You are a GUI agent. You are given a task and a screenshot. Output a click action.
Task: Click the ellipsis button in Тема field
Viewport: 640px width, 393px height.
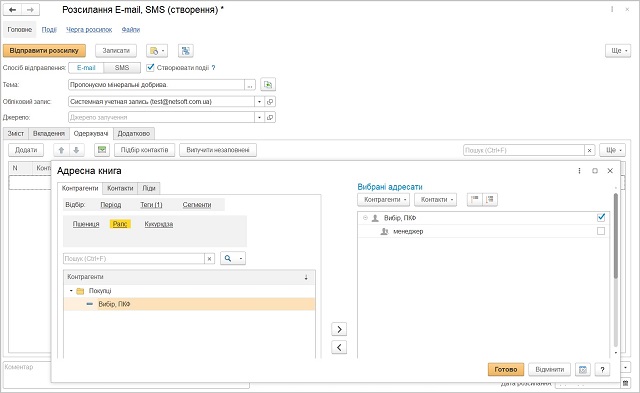250,85
